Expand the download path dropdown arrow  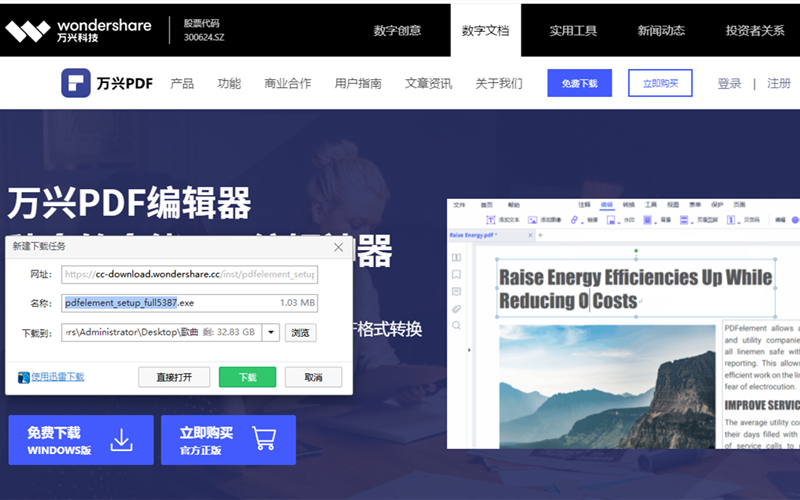click(271, 332)
